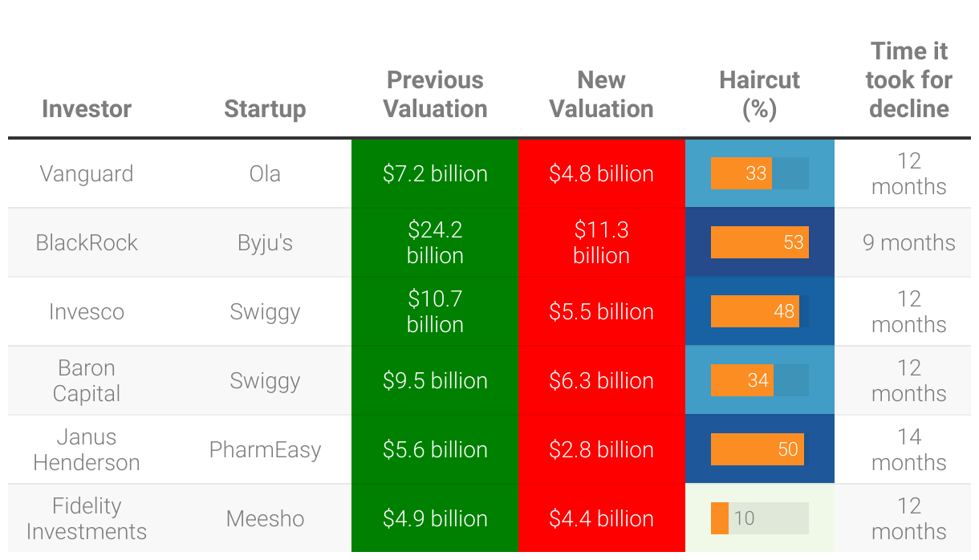Select the New Valuation column header
The width and height of the screenshot is (979, 560).
tap(601, 95)
